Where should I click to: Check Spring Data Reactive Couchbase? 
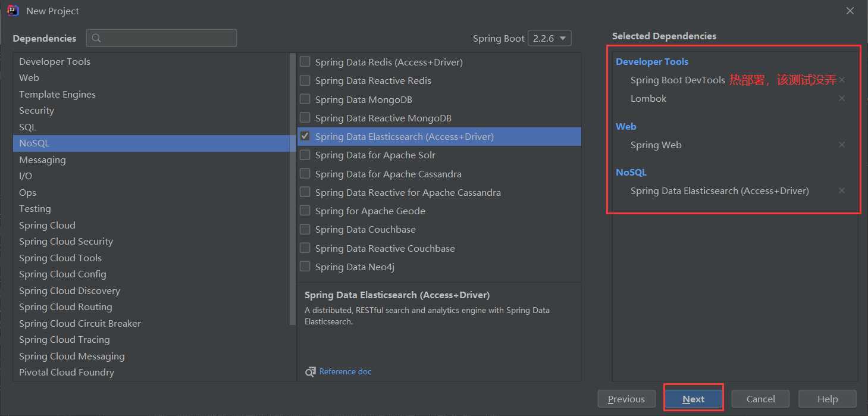pyautogui.click(x=305, y=248)
